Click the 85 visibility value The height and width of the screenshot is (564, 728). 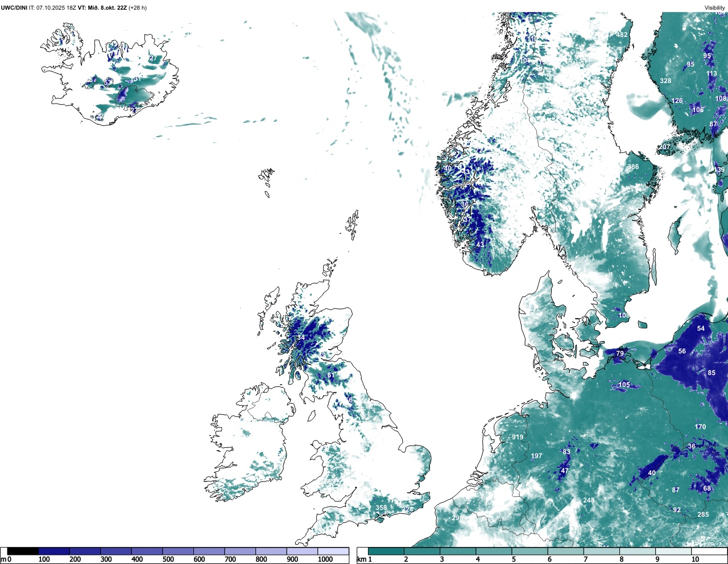[712, 373]
